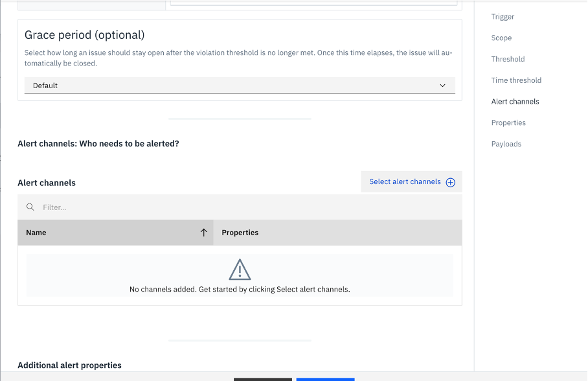Click the dark gray button at page bottom

coord(262,378)
